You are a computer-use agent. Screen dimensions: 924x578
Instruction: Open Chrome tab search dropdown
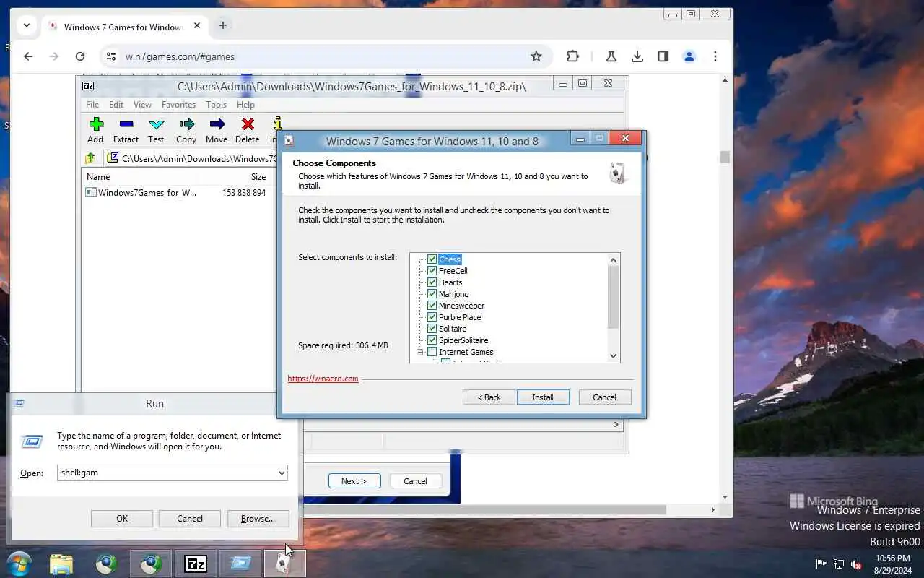[27, 25]
